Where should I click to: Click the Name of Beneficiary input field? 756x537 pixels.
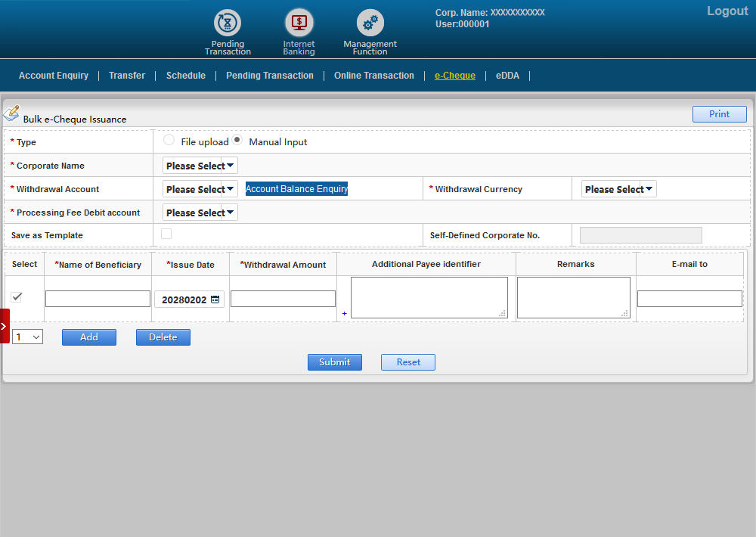pos(98,299)
